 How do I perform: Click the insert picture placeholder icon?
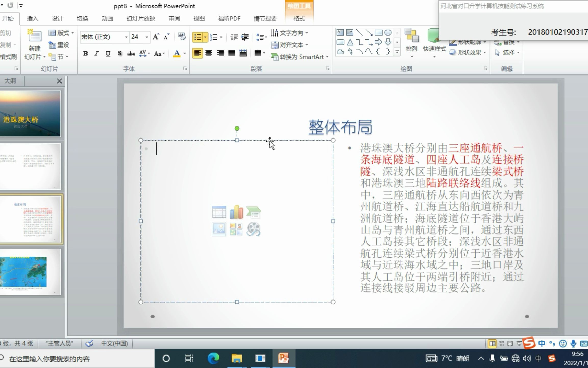point(219,229)
